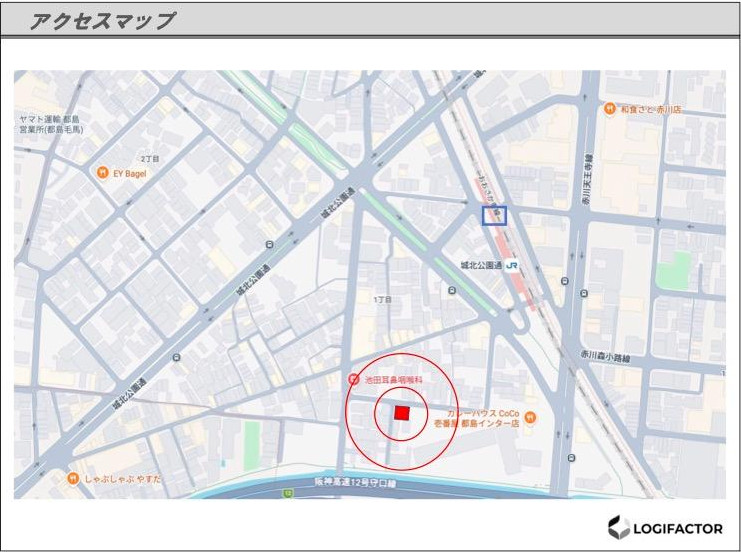Click the 赤川天王寺線 road label

[x=587, y=180]
